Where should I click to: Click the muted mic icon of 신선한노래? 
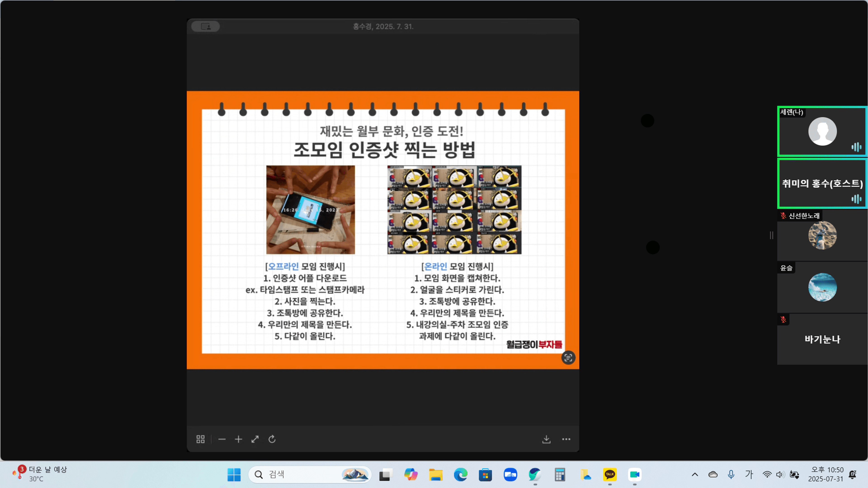click(783, 216)
